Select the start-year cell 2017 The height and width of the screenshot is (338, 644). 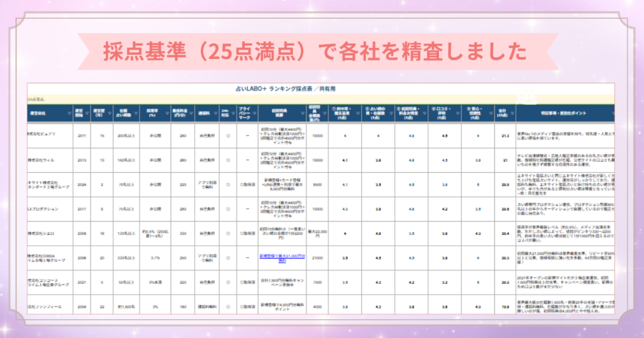[x=82, y=209]
